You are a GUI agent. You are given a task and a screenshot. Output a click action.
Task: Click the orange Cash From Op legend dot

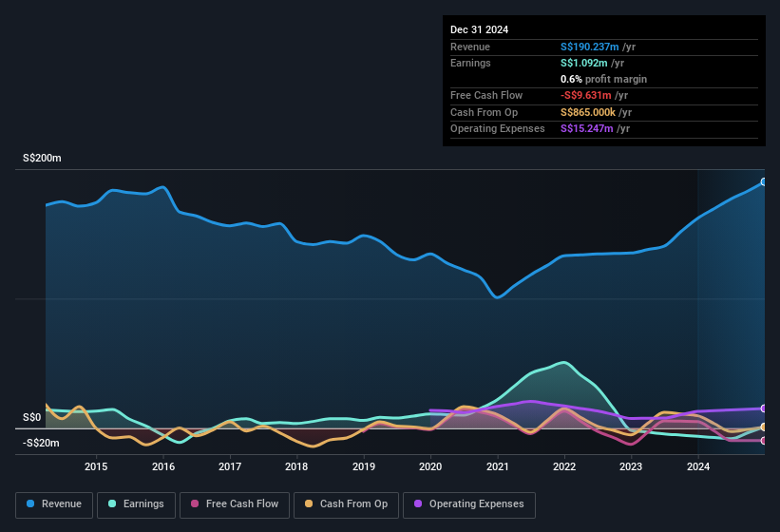pos(309,503)
